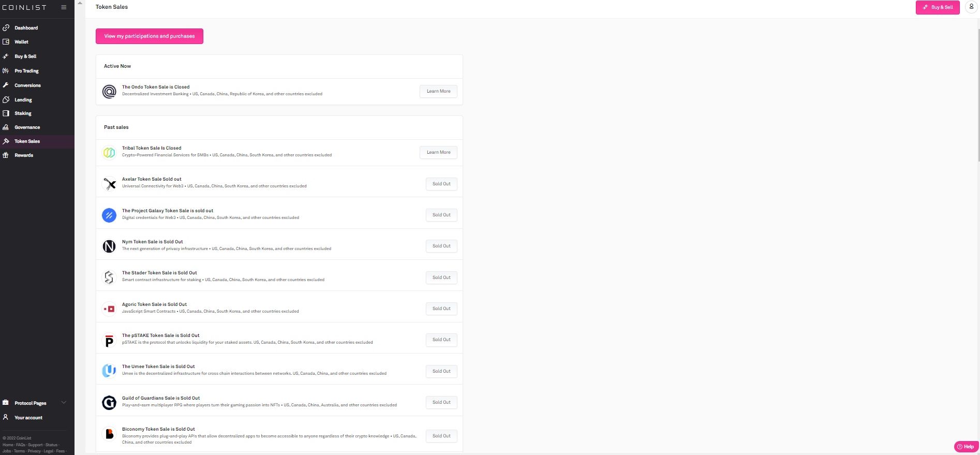980x455 pixels.
Task: Open the user profile icon at top right
Action: point(971,7)
